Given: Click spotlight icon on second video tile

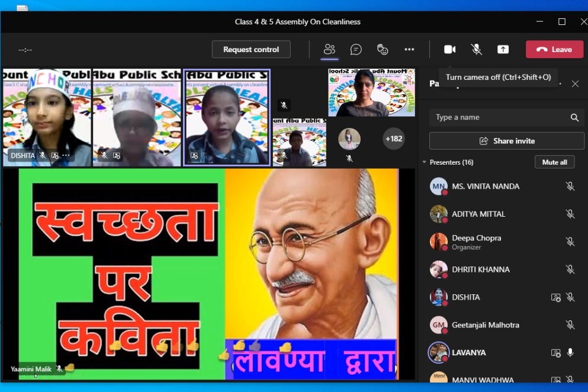Looking at the screenshot, I should [x=116, y=155].
